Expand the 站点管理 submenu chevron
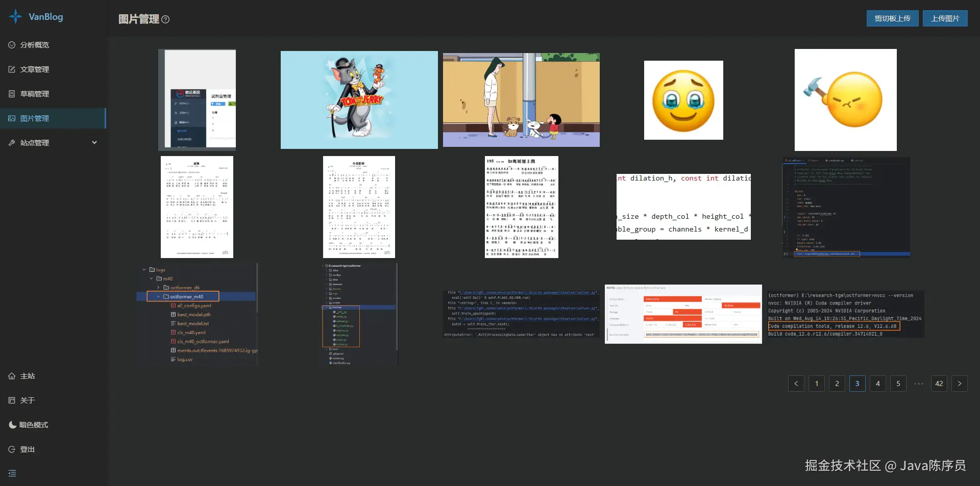Image resolution: width=980 pixels, height=486 pixels. point(94,143)
